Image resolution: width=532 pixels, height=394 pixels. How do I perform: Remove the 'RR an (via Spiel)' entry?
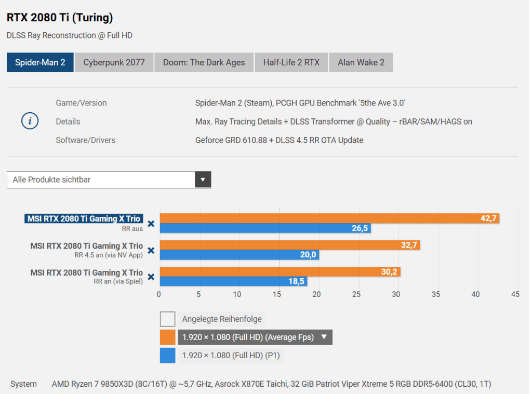coord(151,277)
